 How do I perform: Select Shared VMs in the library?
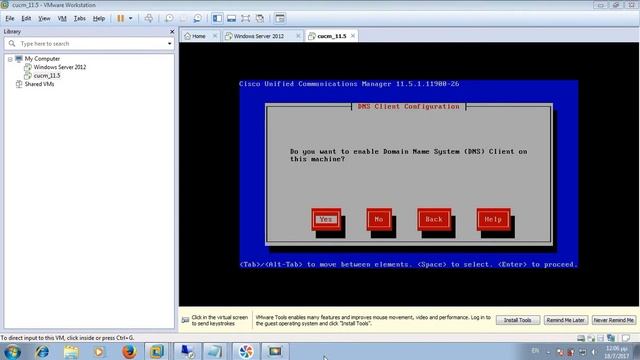[39, 84]
